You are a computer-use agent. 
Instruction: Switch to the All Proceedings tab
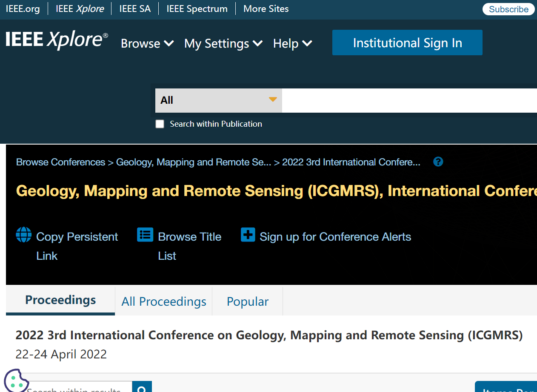[x=164, y=301]
